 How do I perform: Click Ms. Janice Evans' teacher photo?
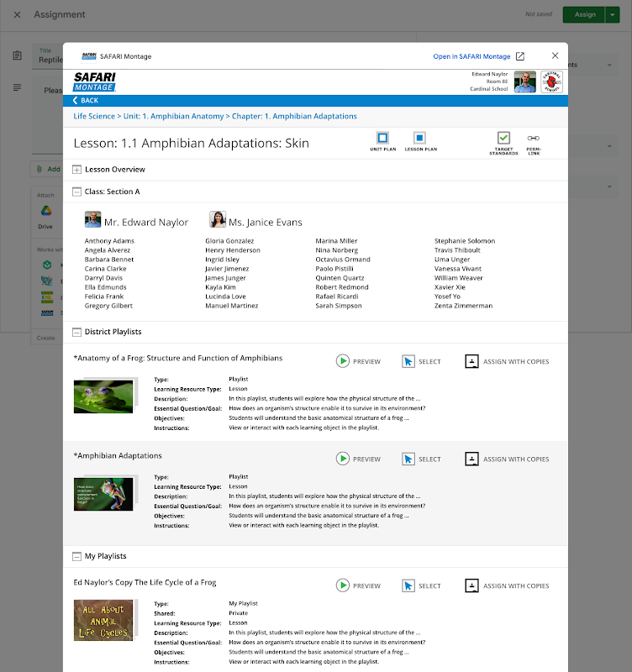[218, 219]
